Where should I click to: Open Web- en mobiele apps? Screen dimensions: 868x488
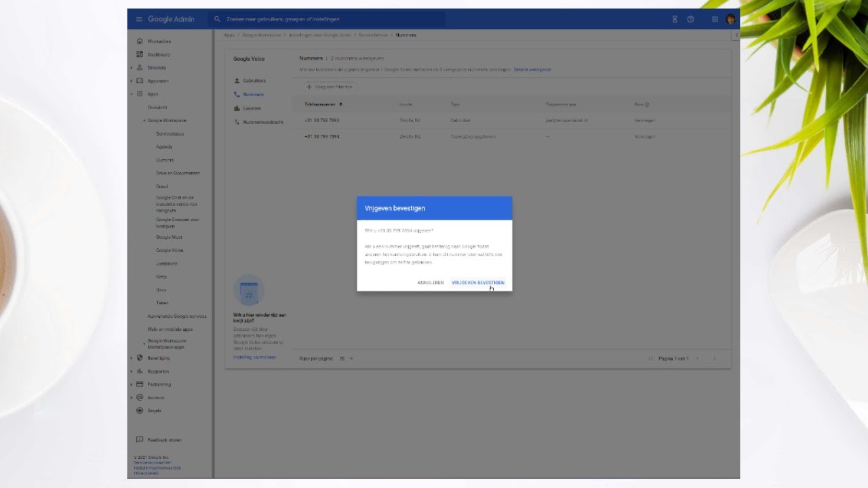click(170, 329)
